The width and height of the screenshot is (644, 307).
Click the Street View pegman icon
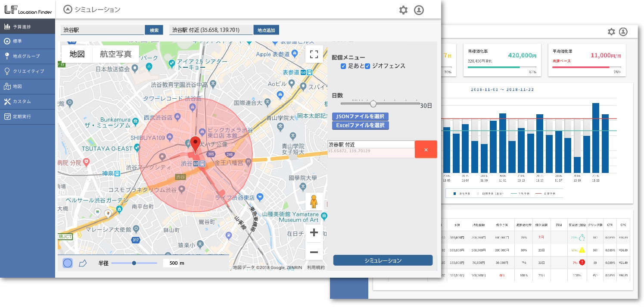314,201
